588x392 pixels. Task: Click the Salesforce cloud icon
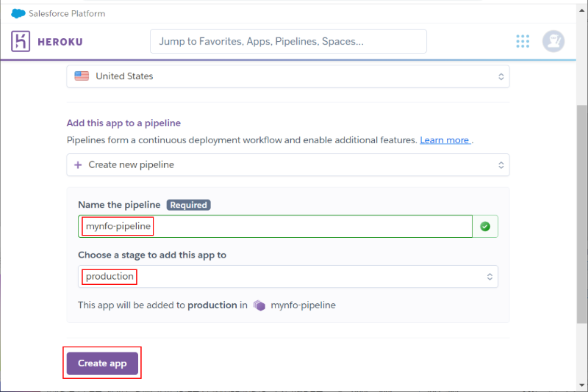(x=18, y=13)
